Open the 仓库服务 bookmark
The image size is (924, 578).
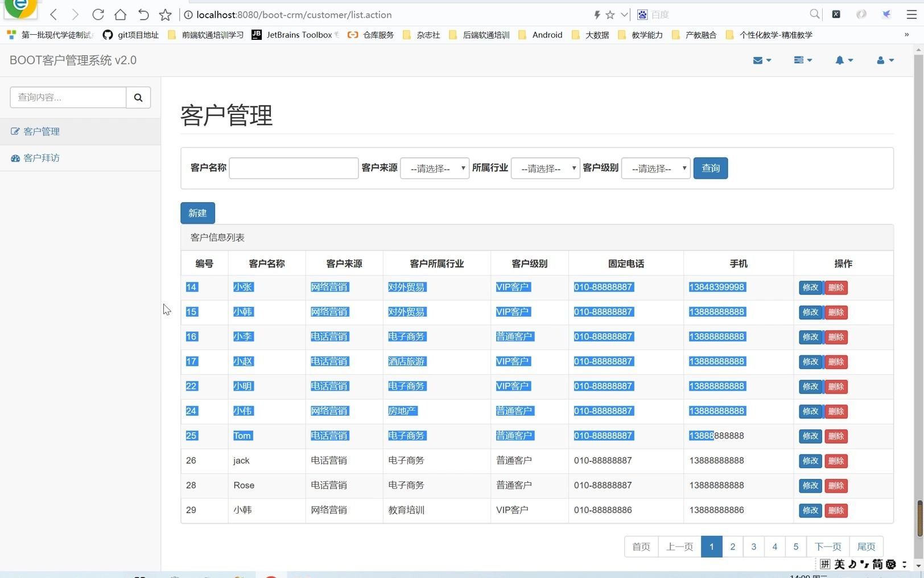point(371,35)
